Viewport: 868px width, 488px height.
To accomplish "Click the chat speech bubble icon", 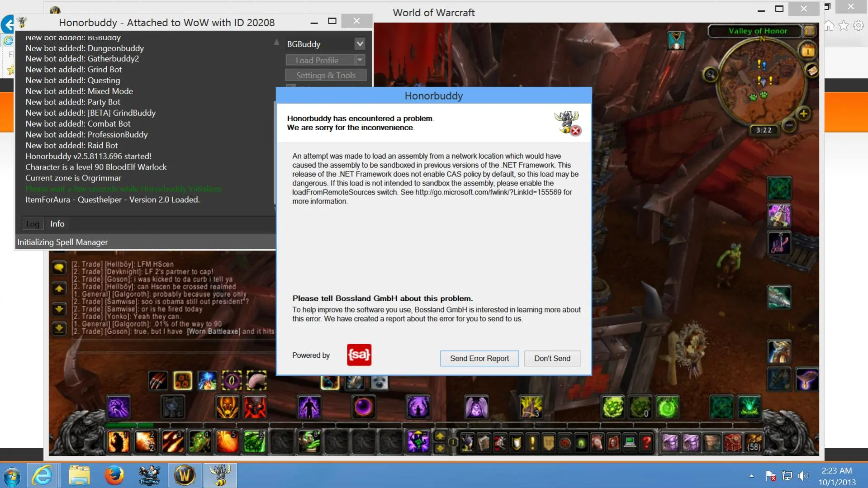I will click(x=59, y=268).
